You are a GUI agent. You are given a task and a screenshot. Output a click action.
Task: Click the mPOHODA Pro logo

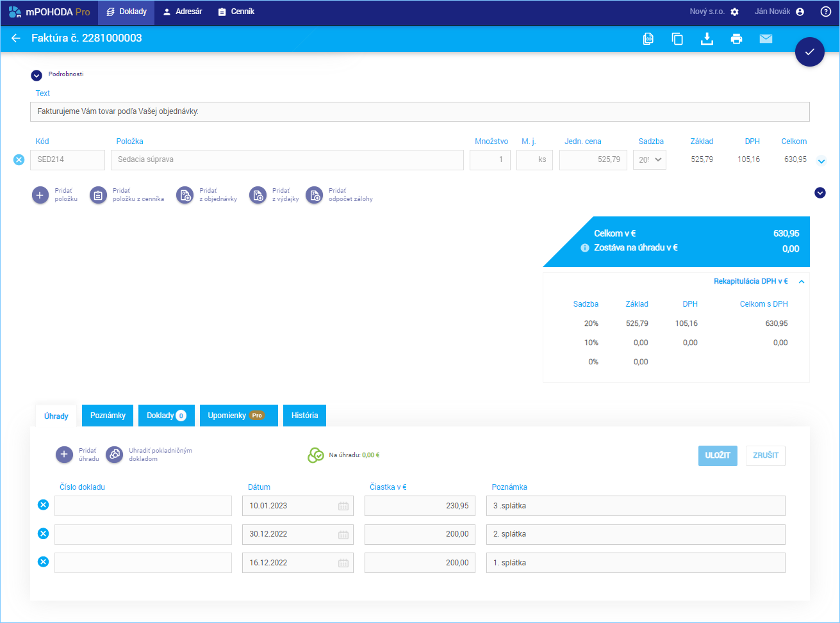pos(49,12)
